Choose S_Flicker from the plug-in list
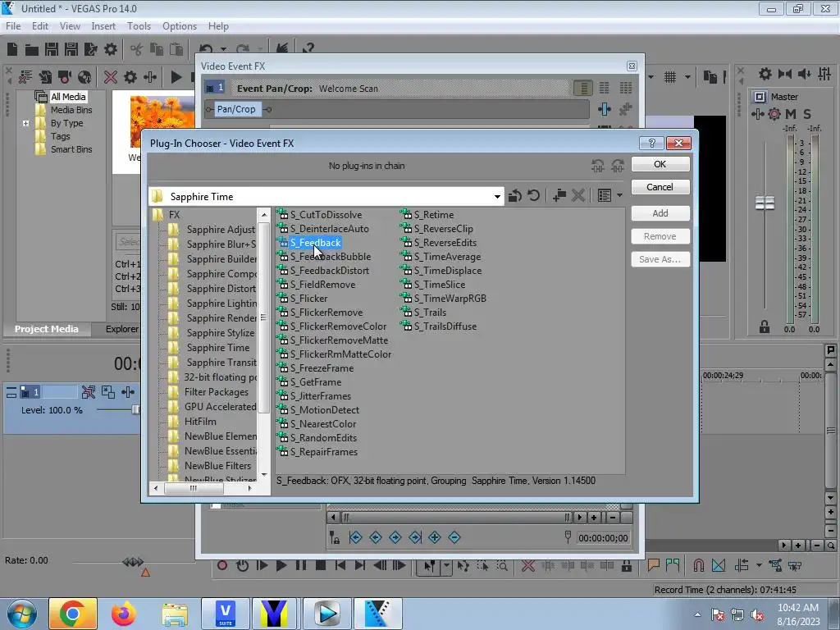 click(x=302, y=299)
